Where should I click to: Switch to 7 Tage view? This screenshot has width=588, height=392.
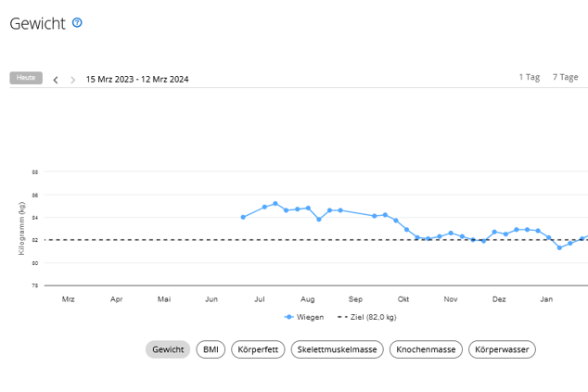point(565,78)
